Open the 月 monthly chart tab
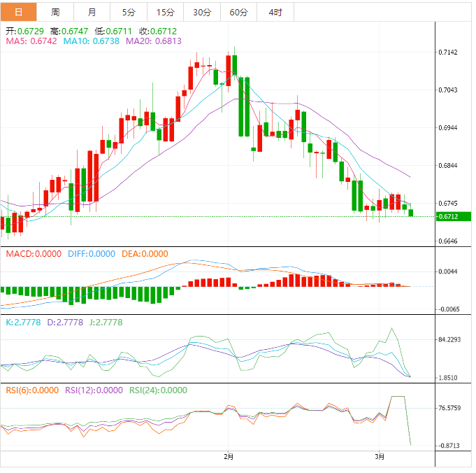The width and height of the screenshot is (476, 473). pyautogui.click(x=93, y=12)
